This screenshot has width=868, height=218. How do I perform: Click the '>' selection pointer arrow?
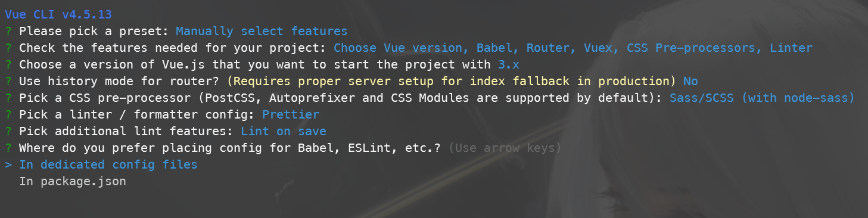8,164
